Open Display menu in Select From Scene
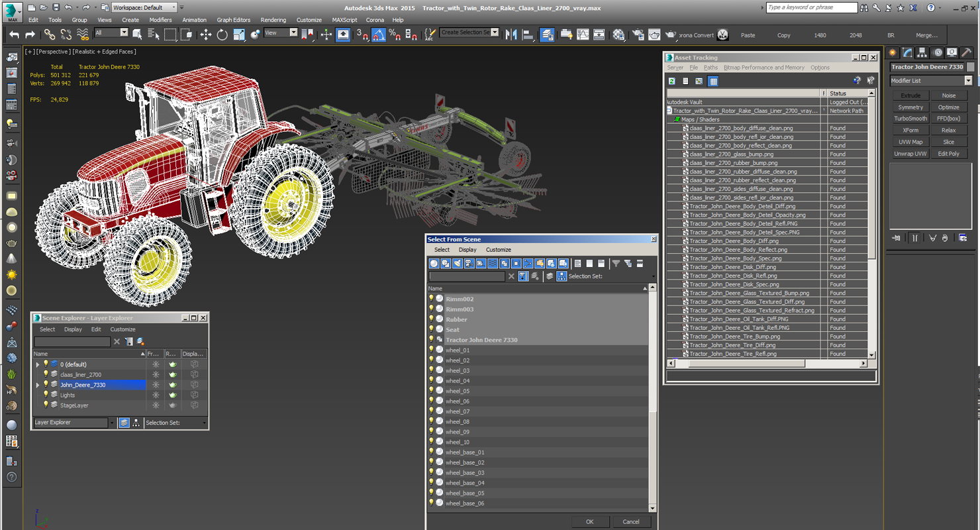Screen dimensions: 980x530 pyautogui.click(x=467, y=250)
